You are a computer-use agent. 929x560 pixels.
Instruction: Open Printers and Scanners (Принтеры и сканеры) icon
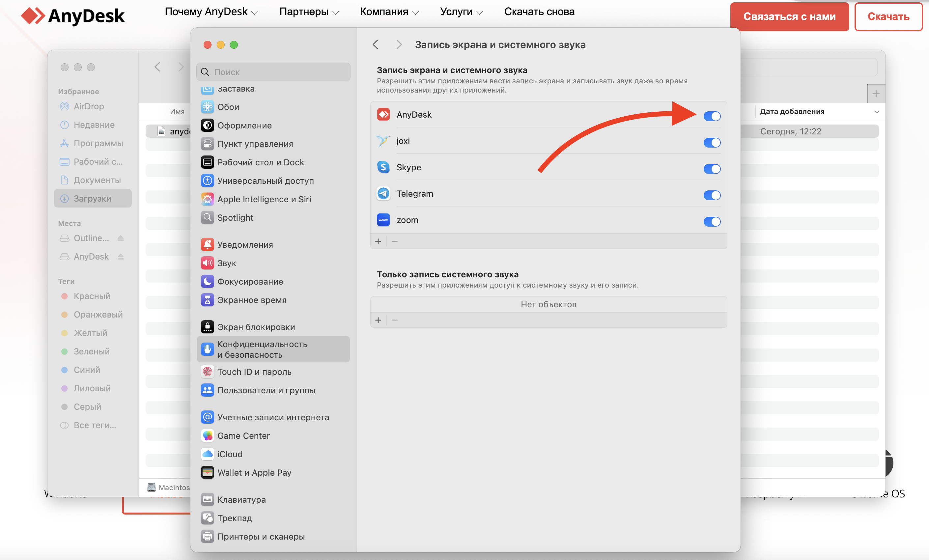click(x=207, y=537)
